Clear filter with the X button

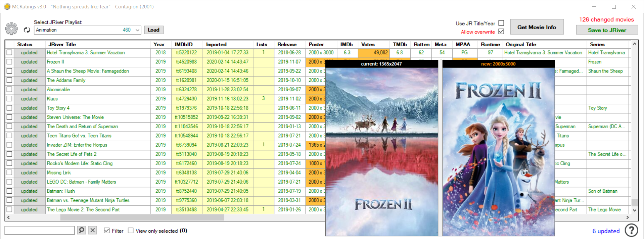click(93, 230)
